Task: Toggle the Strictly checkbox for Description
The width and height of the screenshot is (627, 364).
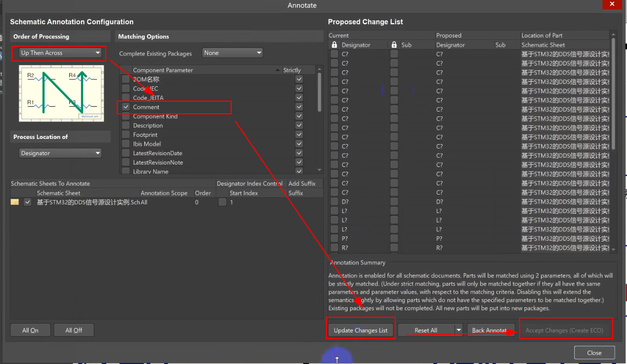Action: (299, 125)
